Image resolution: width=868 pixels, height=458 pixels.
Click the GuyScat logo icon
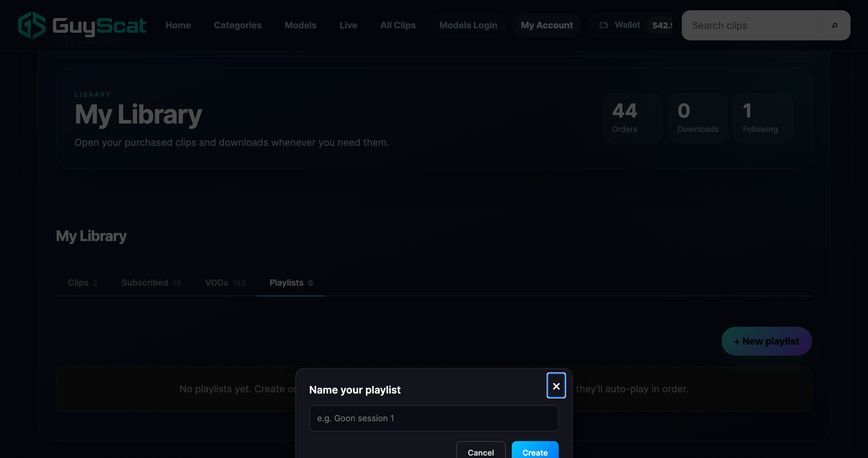[32, 25]
